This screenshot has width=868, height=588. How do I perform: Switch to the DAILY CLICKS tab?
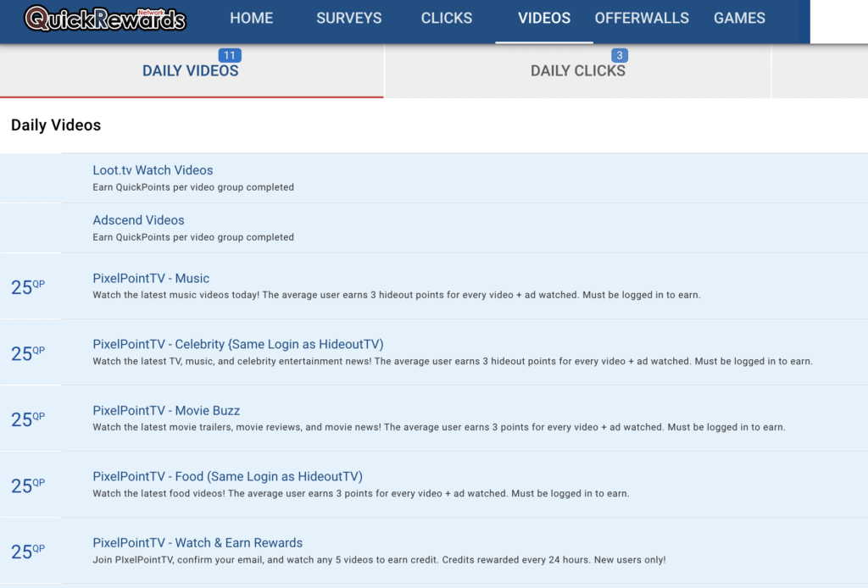coord(577,71)
